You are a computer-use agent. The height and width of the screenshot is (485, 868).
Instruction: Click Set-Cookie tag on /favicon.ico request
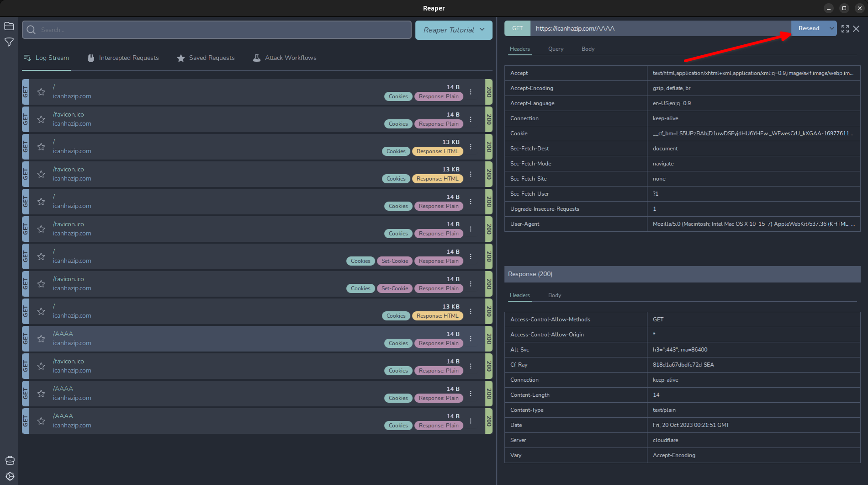pos(395,288)
